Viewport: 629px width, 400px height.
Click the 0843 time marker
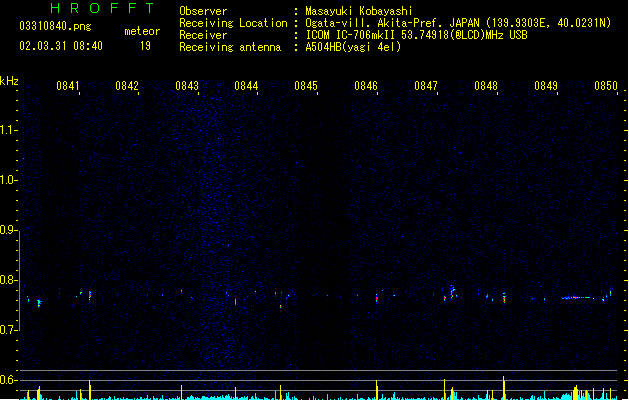point(187,86)
